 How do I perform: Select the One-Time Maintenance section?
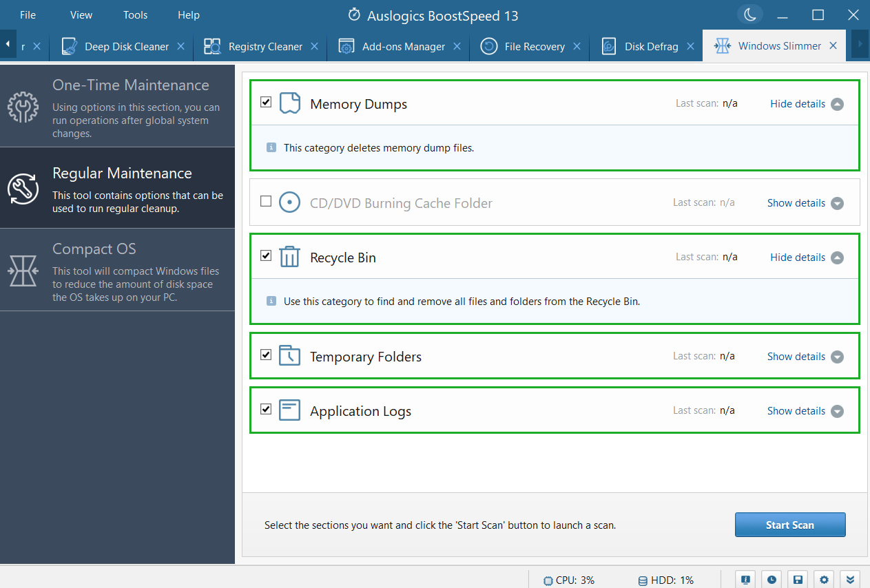[x=117, y=106]
